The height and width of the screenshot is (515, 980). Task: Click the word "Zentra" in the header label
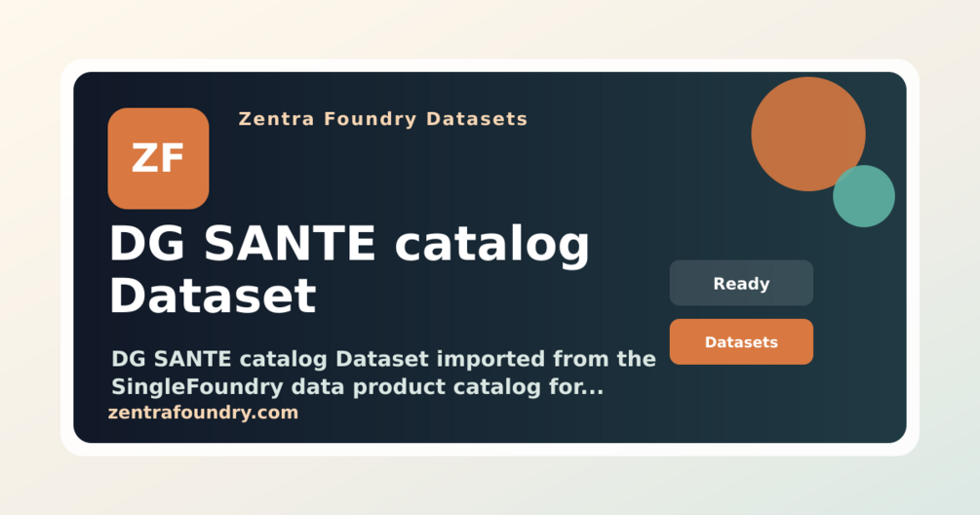[x=276, y=119]
